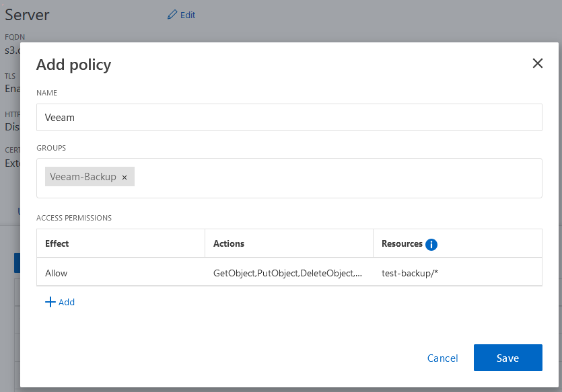Click the Server page title

point(27,14)
